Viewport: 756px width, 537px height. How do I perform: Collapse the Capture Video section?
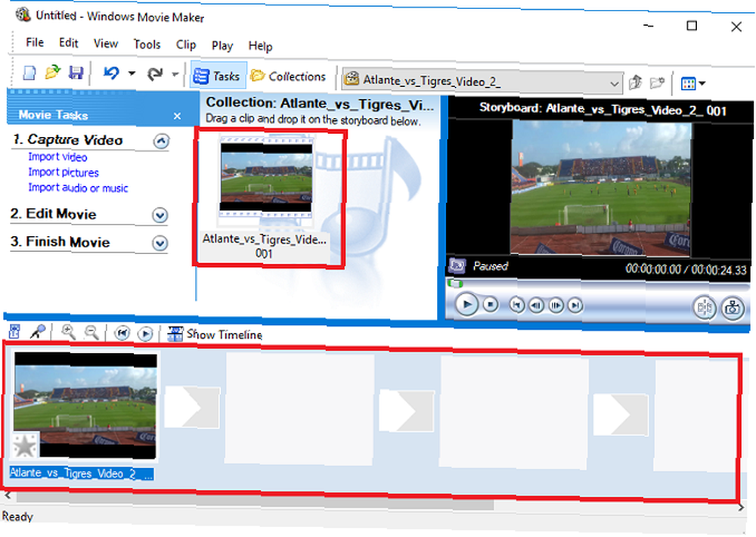click(161, 141)
